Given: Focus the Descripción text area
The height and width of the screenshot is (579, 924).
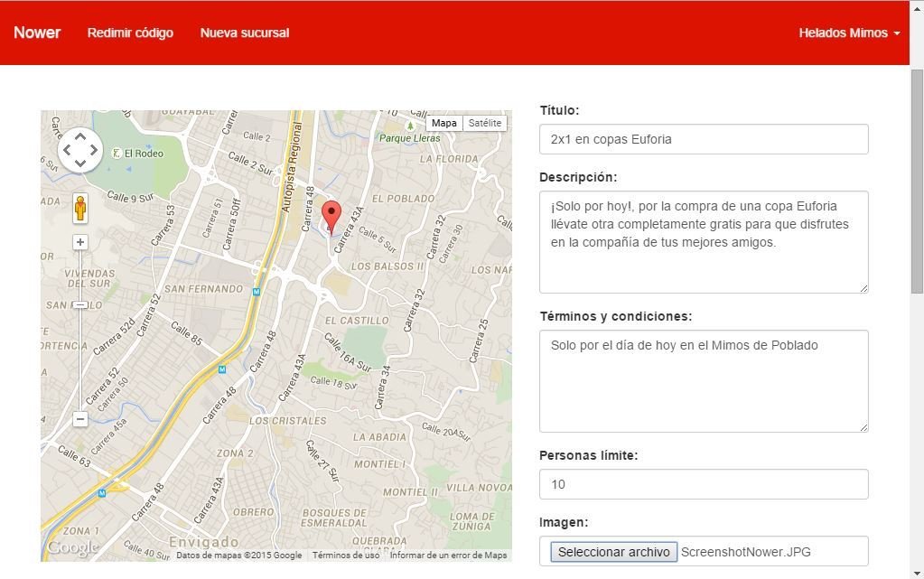Looking at the screenshot, I should point(704,242).
